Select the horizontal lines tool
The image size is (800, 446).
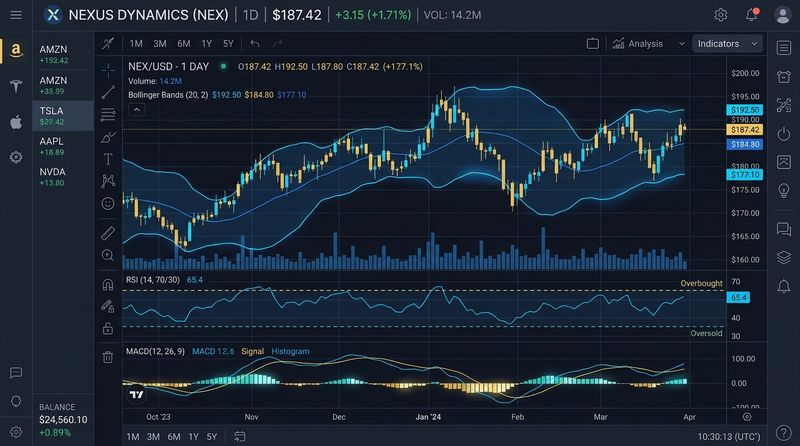108,114
